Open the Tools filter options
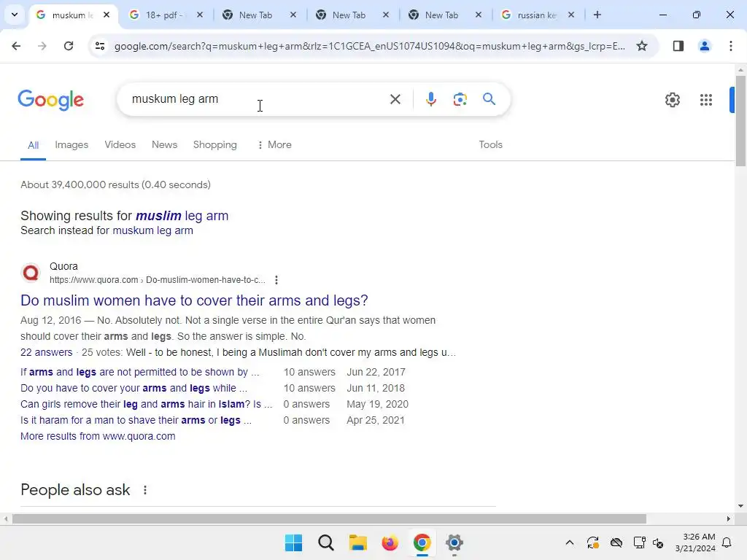Image resolution: width=747 pixels, height=560 pixels. coord(490,145)
